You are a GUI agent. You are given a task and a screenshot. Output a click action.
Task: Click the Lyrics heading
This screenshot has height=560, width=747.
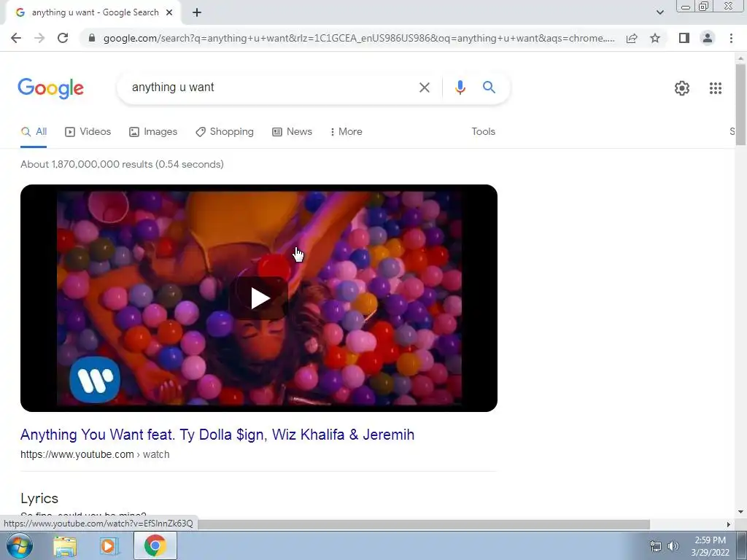click(x=39, y=499)
